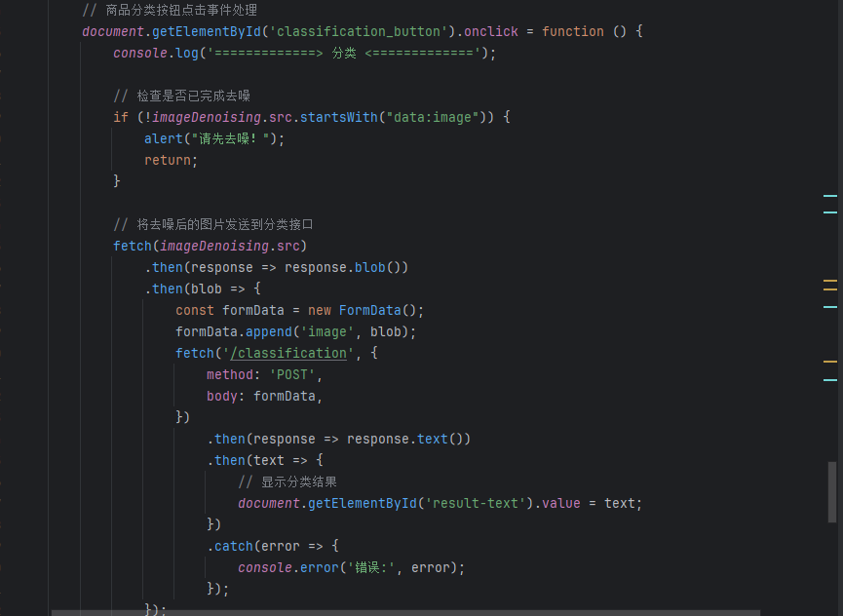Click 'classification_button' string in getElementById
843x616 pixels.
coord(359,31)
